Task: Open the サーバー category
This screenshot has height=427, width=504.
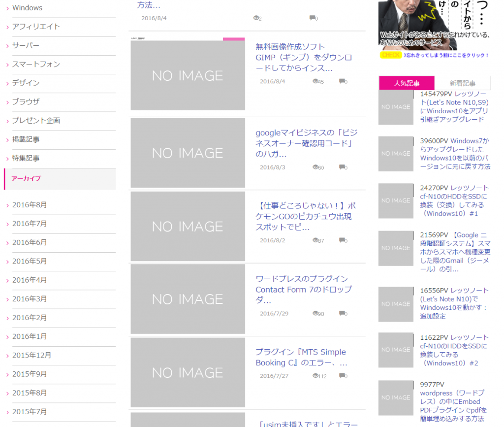Action: (x=26, y=45)
